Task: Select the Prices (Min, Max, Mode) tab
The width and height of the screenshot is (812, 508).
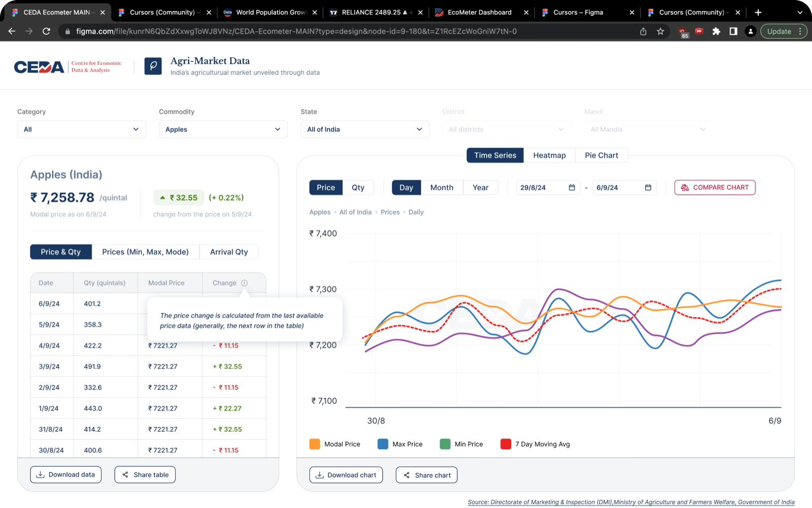Action: click(145, 252)
